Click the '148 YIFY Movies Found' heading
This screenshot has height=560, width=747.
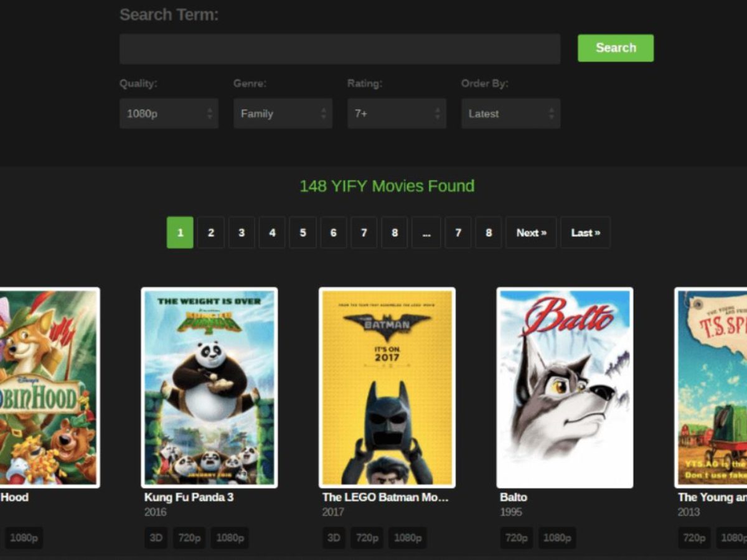pos(387,186)
